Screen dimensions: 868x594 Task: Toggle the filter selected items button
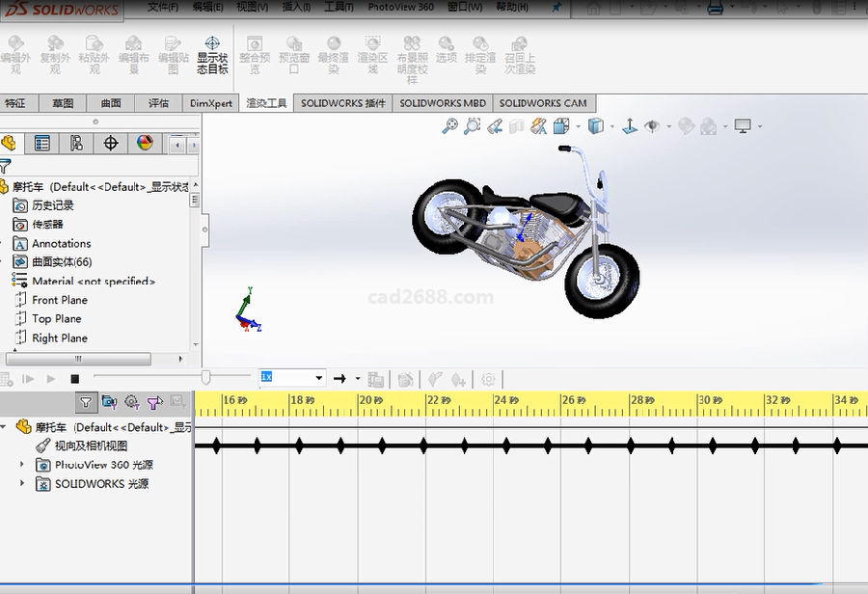154,402
